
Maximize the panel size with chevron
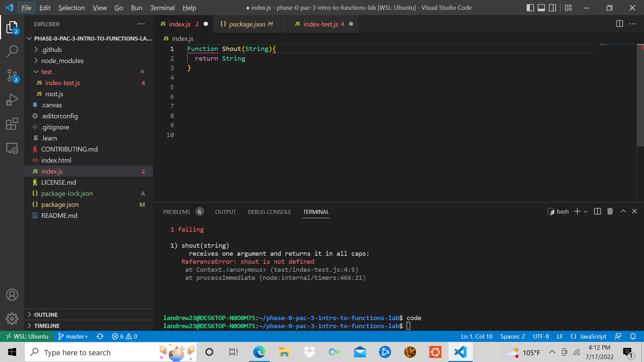pyautogui.click(x=623, y=212)
